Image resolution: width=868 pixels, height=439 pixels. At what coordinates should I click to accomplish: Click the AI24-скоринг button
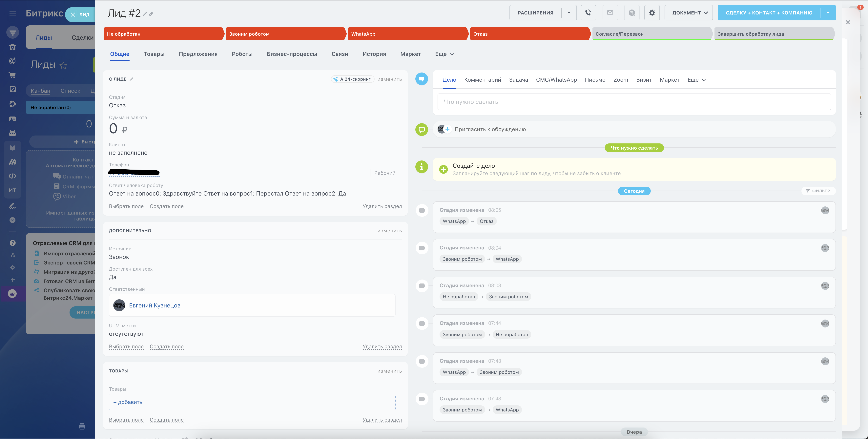(352, 79)
